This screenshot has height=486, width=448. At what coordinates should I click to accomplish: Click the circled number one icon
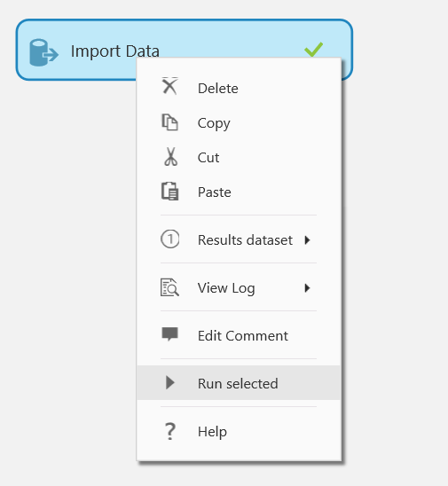(170, 239)
